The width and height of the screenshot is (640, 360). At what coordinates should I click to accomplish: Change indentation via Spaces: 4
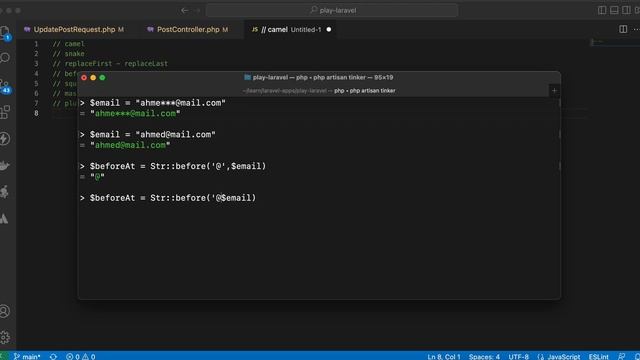(484, 356)
